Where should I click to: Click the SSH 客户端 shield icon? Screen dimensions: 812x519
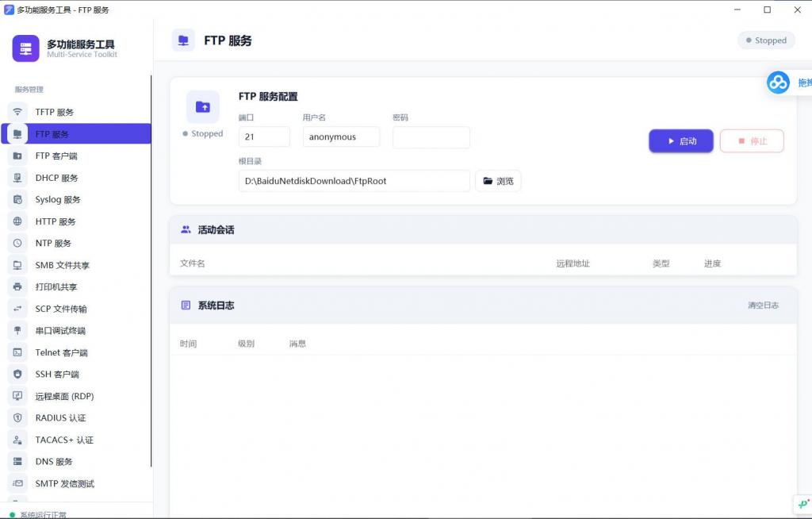coord(17,375)
